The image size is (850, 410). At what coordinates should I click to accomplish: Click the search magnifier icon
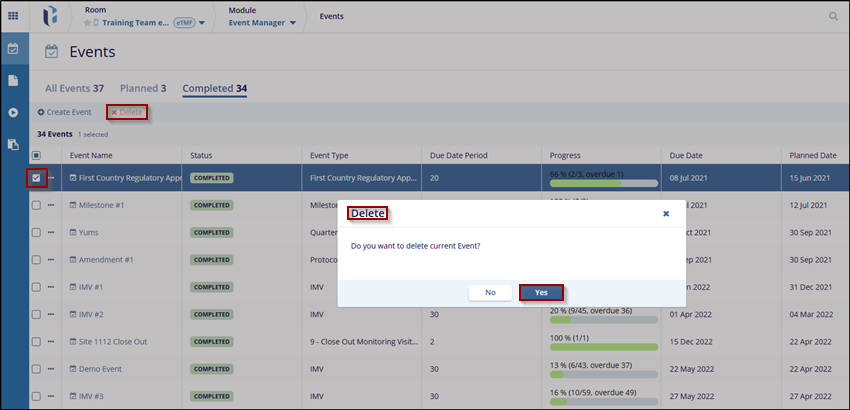[x=833, y=17]
